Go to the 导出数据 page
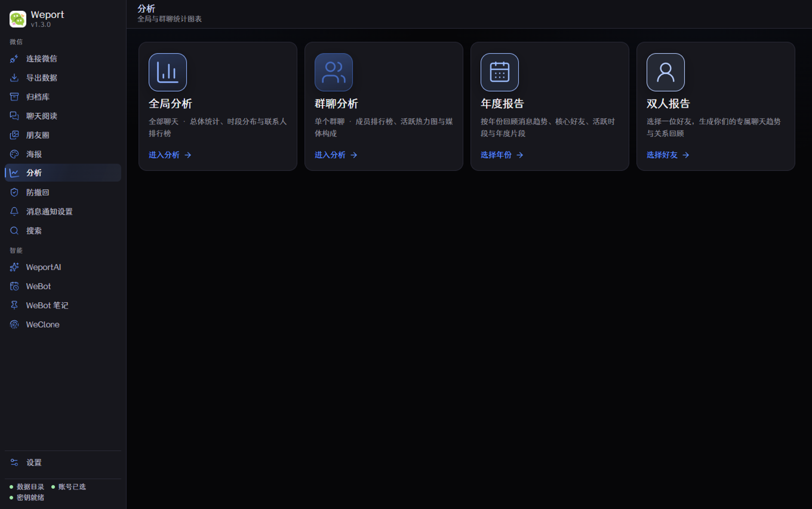Viewport: 812px width, 509px height. 63,78
